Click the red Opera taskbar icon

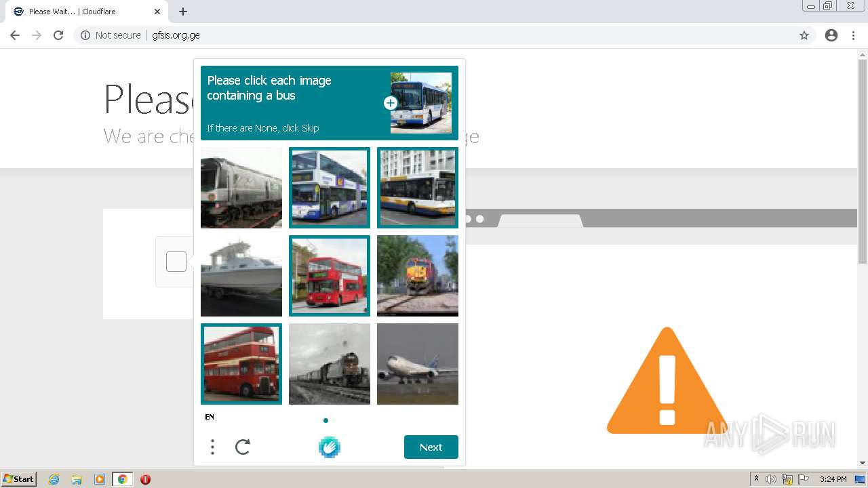(x=145, y=479)
